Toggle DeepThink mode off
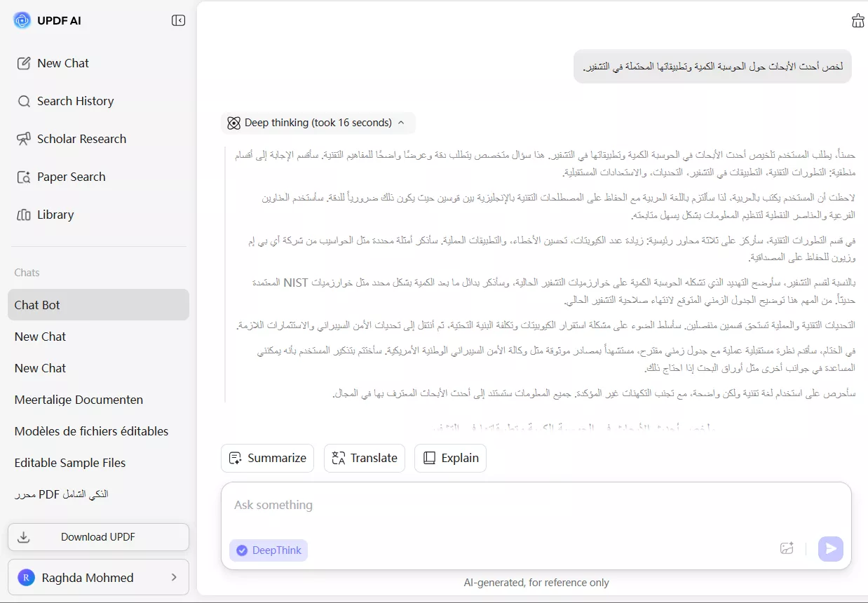Viewport: 868px width, 603px height. (x=269, y=550)
